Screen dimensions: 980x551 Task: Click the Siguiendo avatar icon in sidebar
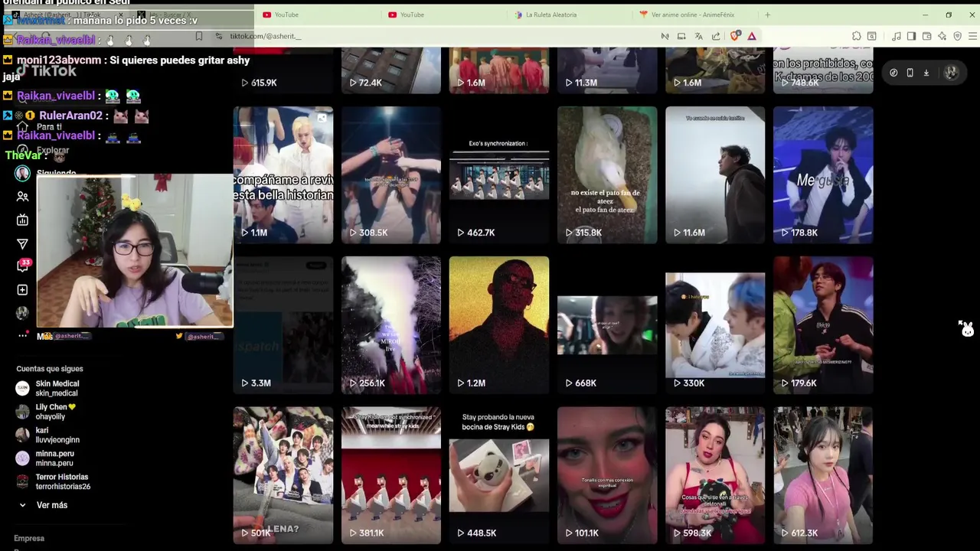22,174
